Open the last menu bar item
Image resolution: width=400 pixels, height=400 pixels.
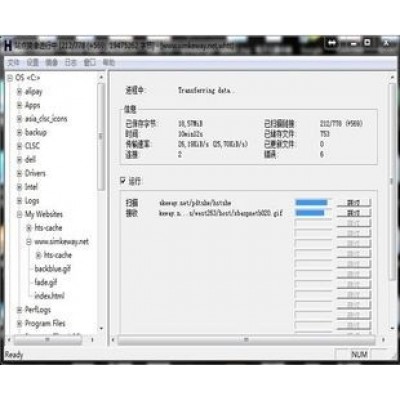point(109,62)
